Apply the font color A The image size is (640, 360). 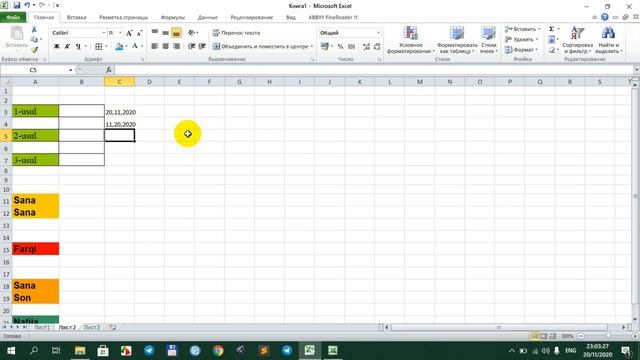[x=135, y=47]
